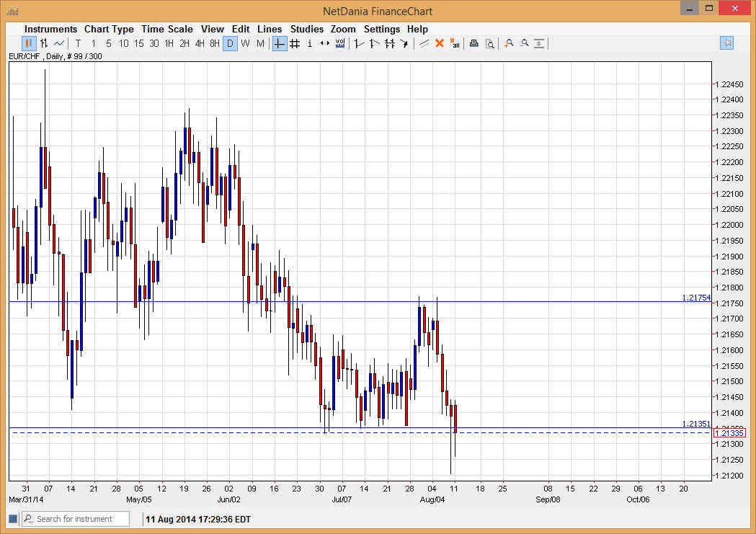Open the Instruments menu
The height and width of the screenshot is (534, 756).
tap(50, 29)
